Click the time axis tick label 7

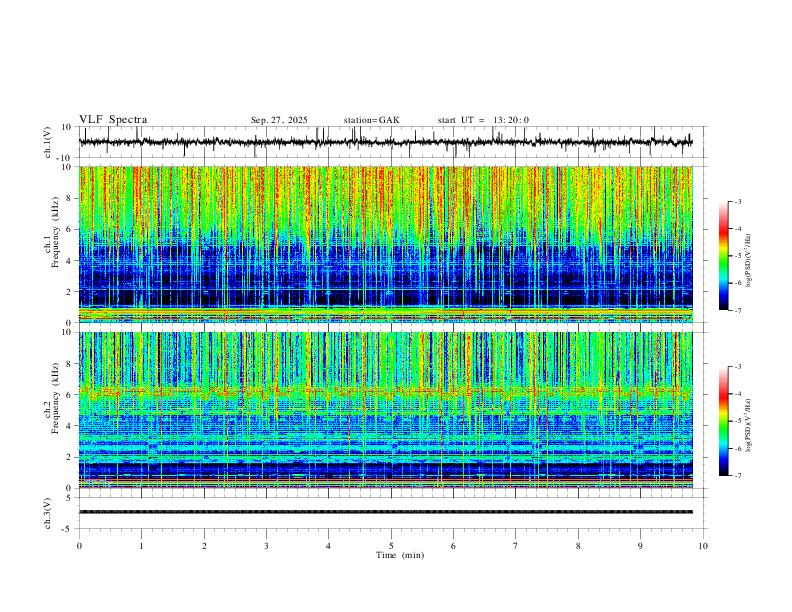[x=516, y=546]
